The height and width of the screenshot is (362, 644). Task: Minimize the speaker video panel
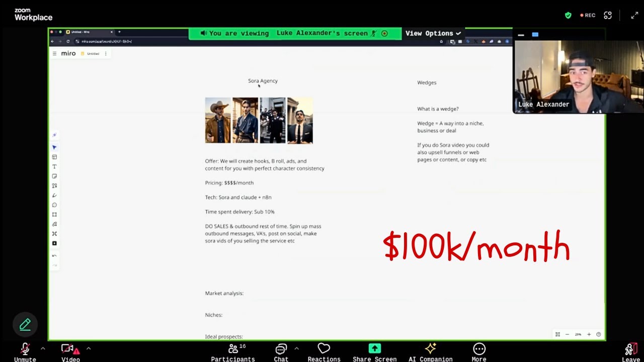pyautogui.click(x=521, y=35)
